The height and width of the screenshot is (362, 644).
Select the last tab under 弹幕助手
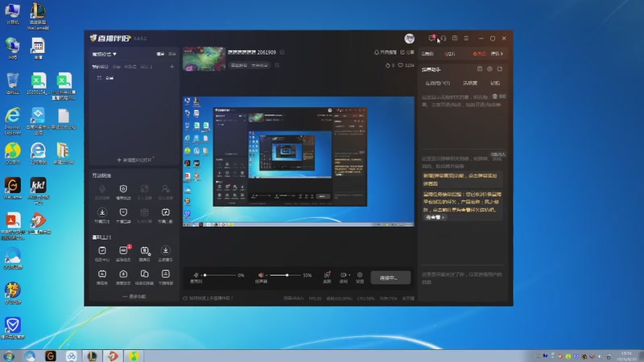pos(495,83)
